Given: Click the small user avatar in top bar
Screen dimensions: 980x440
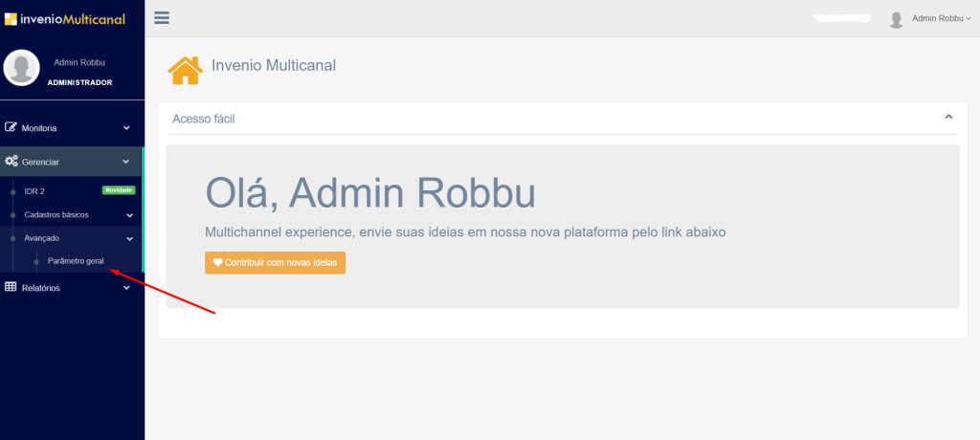Looking at the screenshot, I should pos(896,19).
